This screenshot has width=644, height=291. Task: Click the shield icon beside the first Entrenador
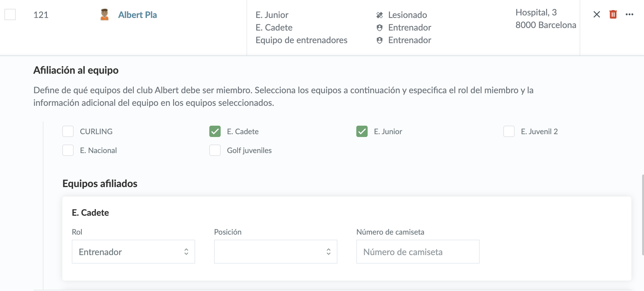pos(380,28)
